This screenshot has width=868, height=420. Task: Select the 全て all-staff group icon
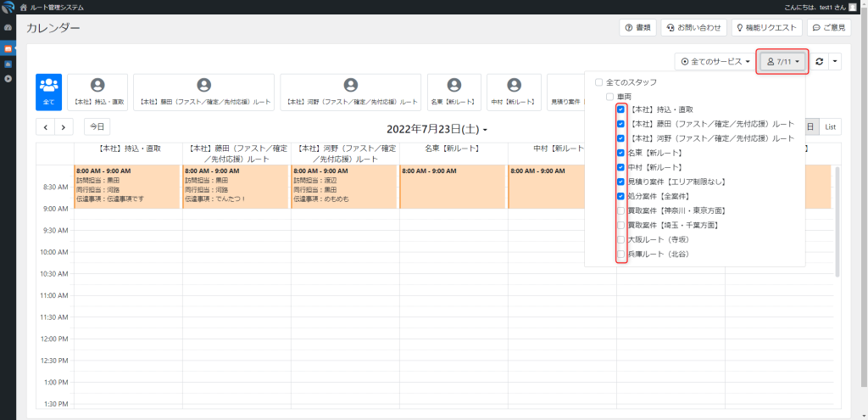48,92
